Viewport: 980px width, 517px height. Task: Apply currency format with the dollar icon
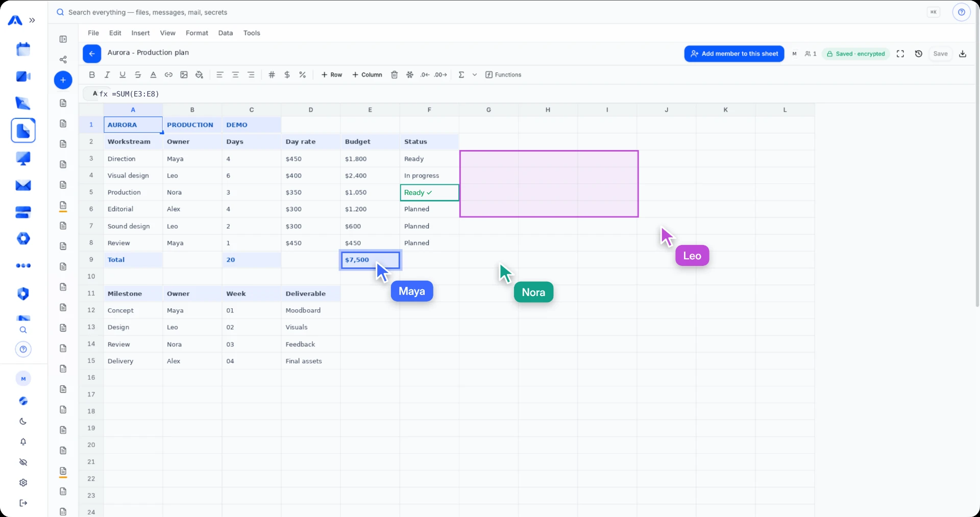click(287, 75)
